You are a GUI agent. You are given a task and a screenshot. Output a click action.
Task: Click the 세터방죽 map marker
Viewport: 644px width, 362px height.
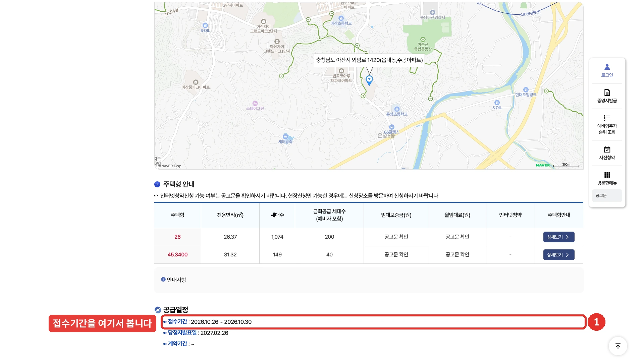(x=285, y=136)
